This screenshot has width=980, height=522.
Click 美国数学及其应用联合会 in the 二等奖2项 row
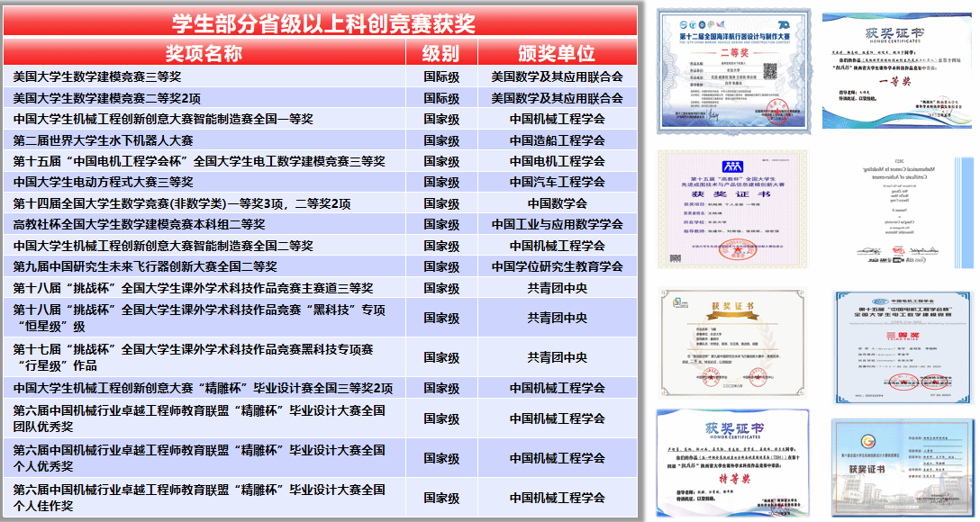tap(557, 98)
